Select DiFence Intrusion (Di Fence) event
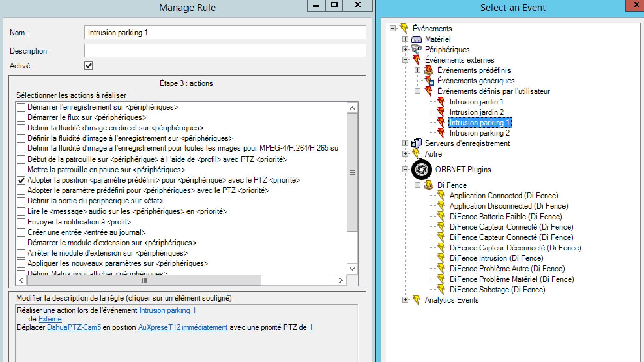This screenshot has width=644, height=362. [496, 258]
